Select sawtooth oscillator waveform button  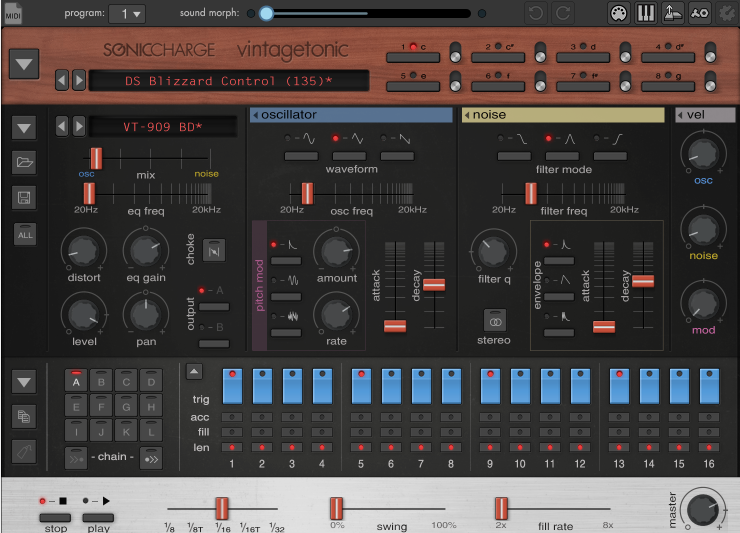[397, 156]
